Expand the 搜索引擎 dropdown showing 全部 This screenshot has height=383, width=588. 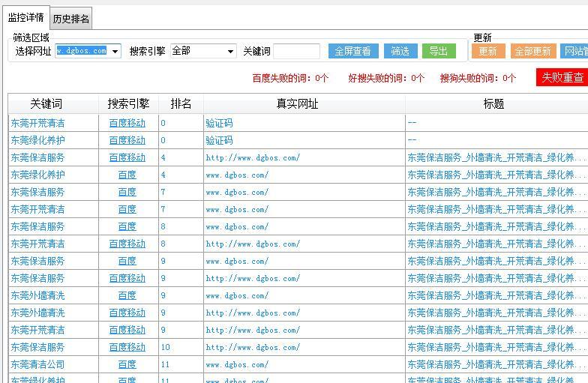point(229,51)
